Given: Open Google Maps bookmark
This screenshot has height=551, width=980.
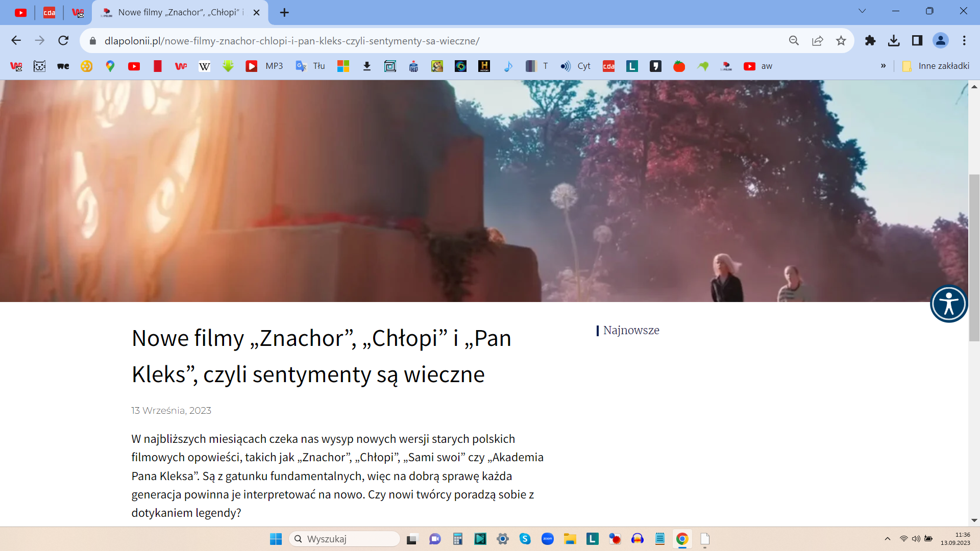Looking at the screenshot, I should (110, 66).
